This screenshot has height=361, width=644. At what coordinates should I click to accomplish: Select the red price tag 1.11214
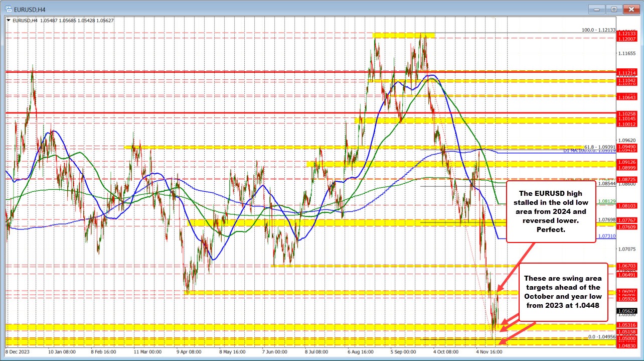627,72
